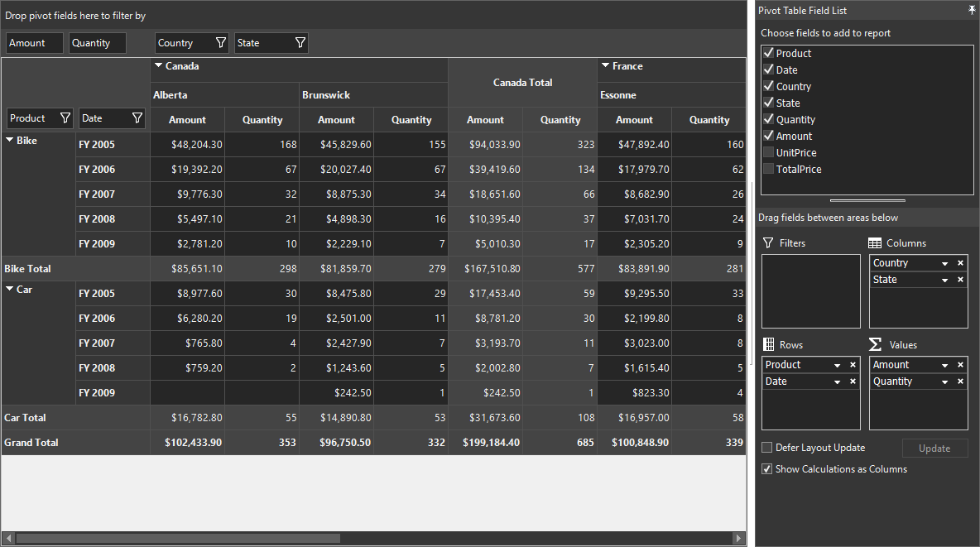Remove Quantity from the Values area
980x547 pixels.
pyautogui.click(x=961, y=381)
